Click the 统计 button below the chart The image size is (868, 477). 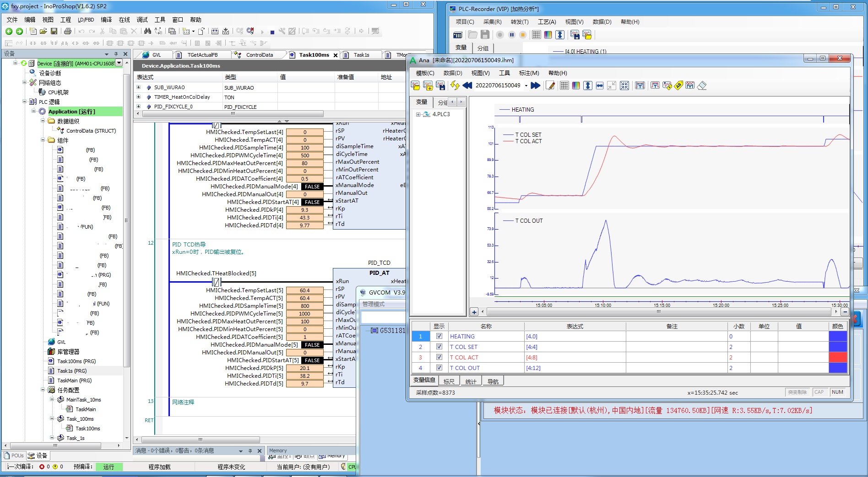pos(471,381)
